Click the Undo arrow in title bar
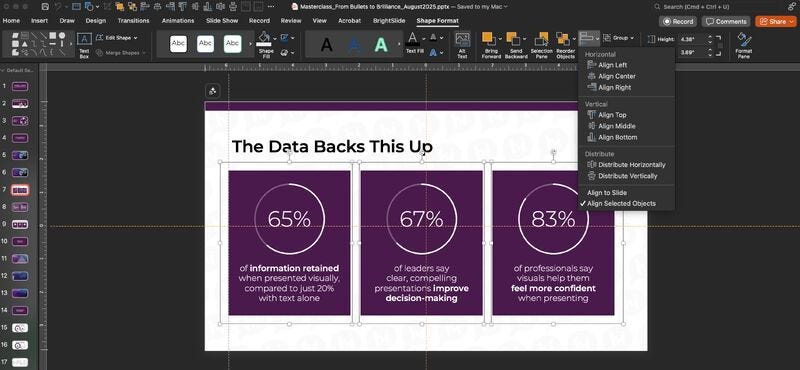Viewport: 800px width, 370px height. click(58, 7)
